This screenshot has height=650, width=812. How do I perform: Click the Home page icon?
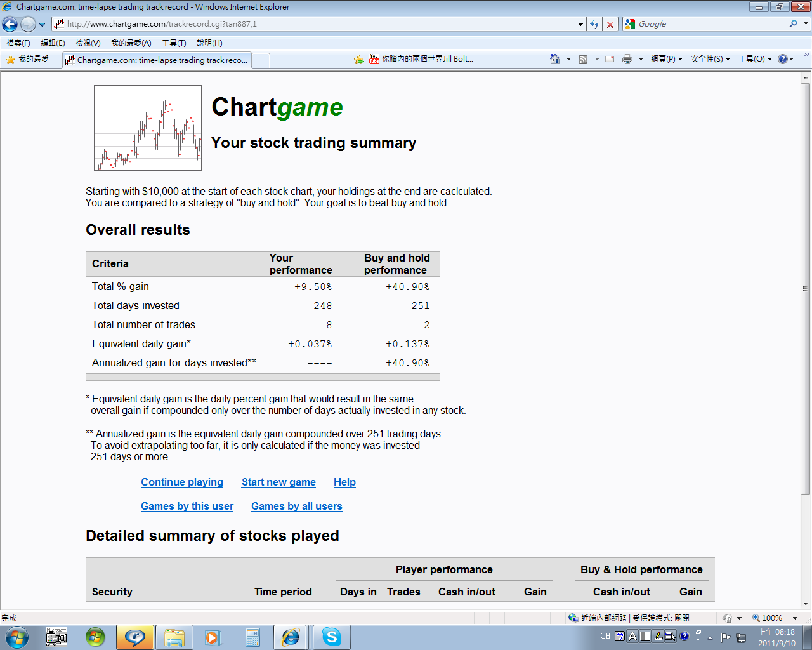click(555, 59)
